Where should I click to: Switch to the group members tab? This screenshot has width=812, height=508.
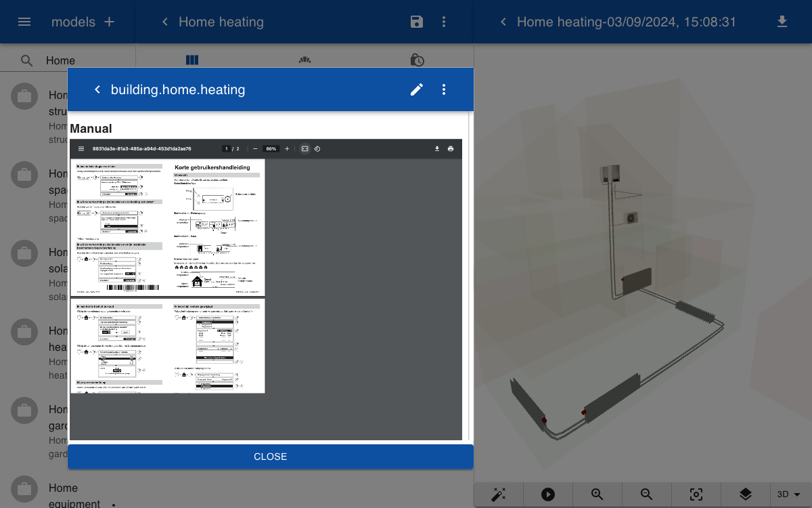pos(304,60)
